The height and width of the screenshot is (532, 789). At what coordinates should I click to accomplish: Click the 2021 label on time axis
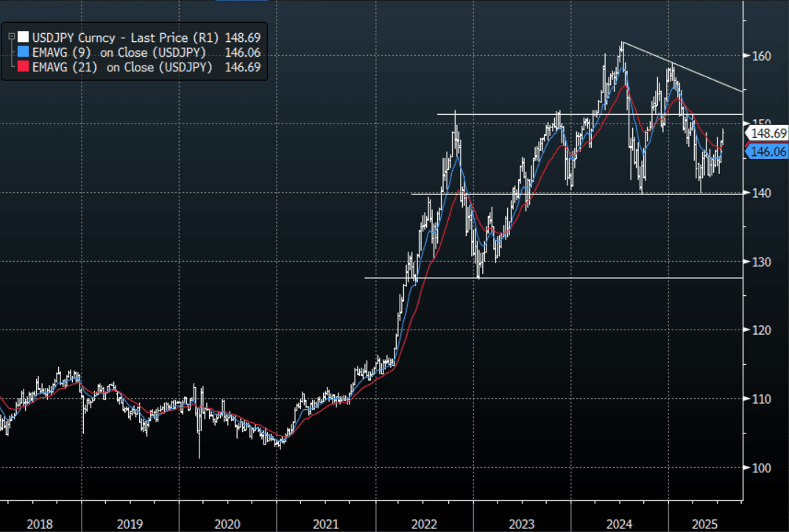[326, 524]
